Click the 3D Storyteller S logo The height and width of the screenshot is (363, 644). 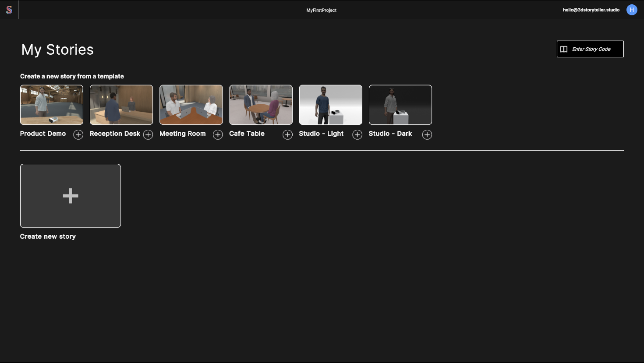pyautogui.click(x=9, y=10)
